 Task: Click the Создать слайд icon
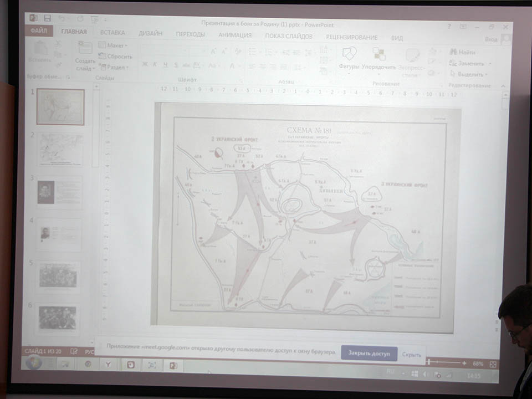coord(85,56)
